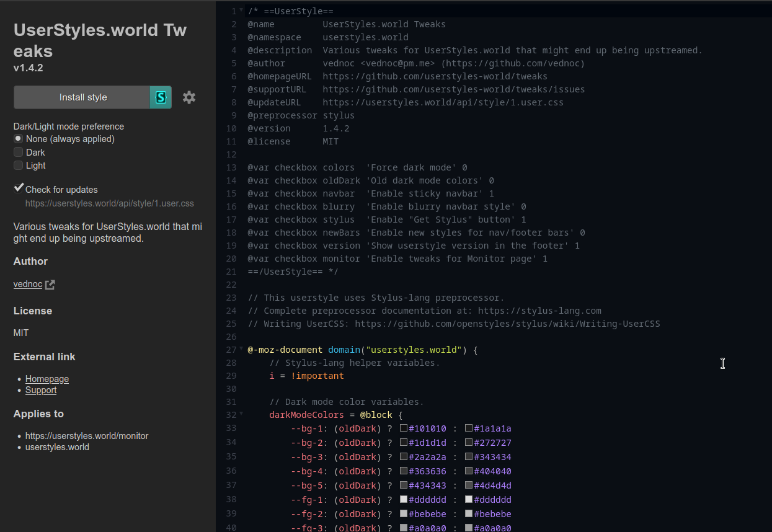
Task: Click the #1a1a1a color swatch
Action: (469, 428)
